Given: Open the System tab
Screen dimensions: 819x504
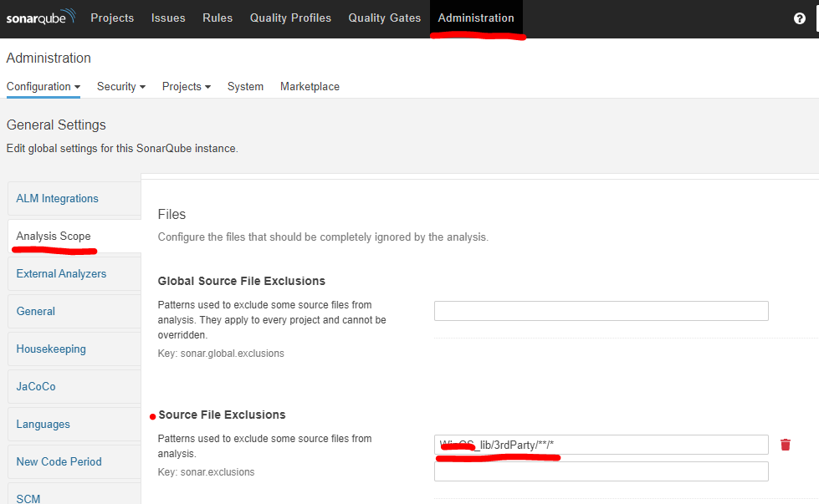Looking at the screenshot, I should pyautogui.click(x=245, y=87).
